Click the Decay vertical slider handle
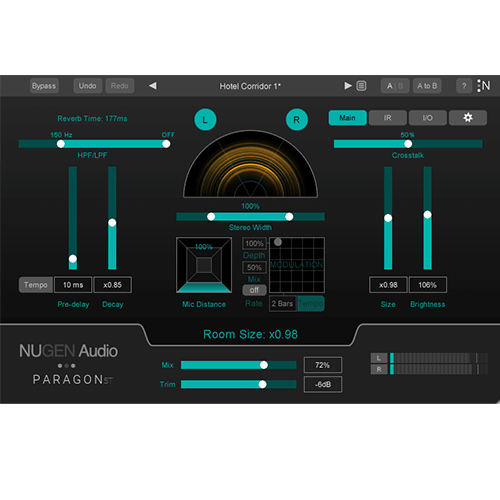This screenshot has width=500, height=500. tap(112, 223)
